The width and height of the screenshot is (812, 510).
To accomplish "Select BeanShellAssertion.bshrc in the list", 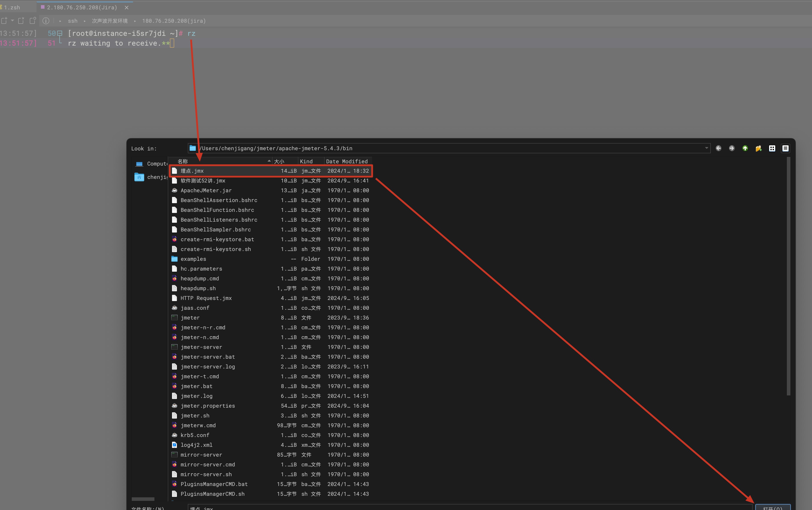I will click(270, 200).
